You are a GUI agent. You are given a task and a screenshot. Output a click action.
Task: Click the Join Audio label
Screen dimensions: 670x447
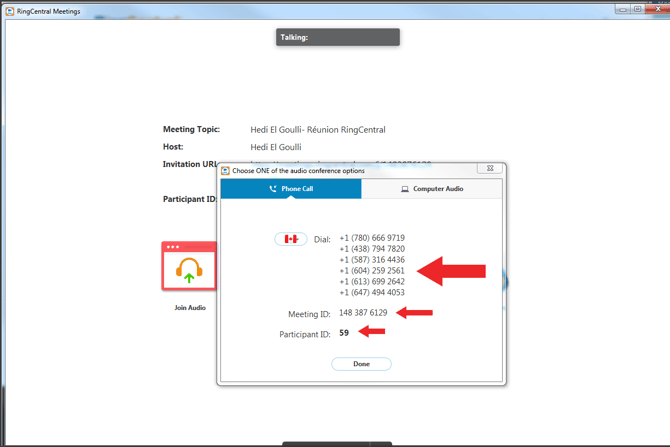190,308
